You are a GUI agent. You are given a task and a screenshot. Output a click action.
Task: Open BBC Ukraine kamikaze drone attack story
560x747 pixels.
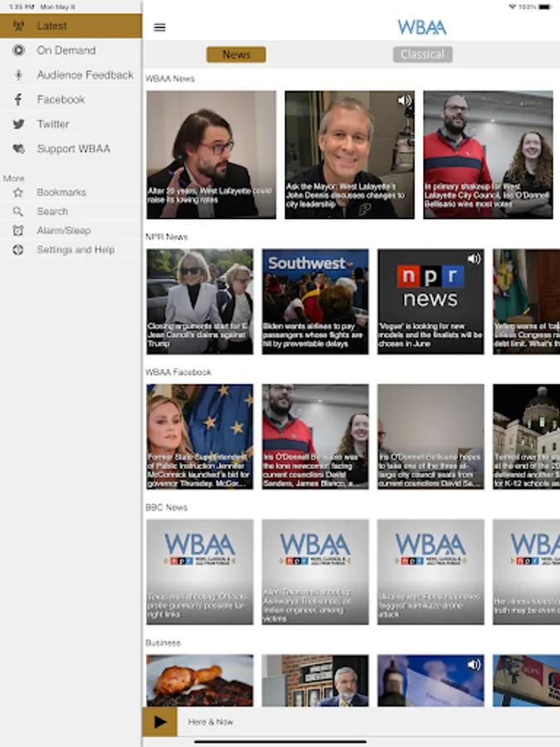[x=431, y=572]
